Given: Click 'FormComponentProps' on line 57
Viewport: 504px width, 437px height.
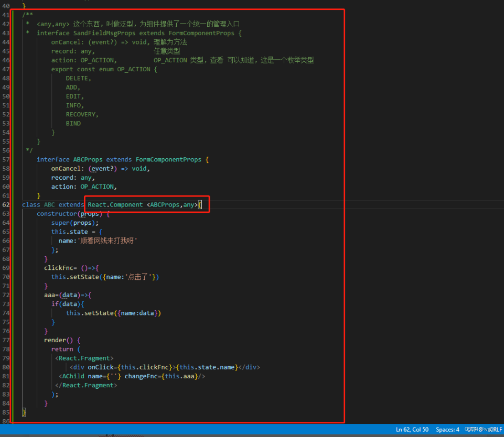Looking at the screenshot, I should pos(168,160).
